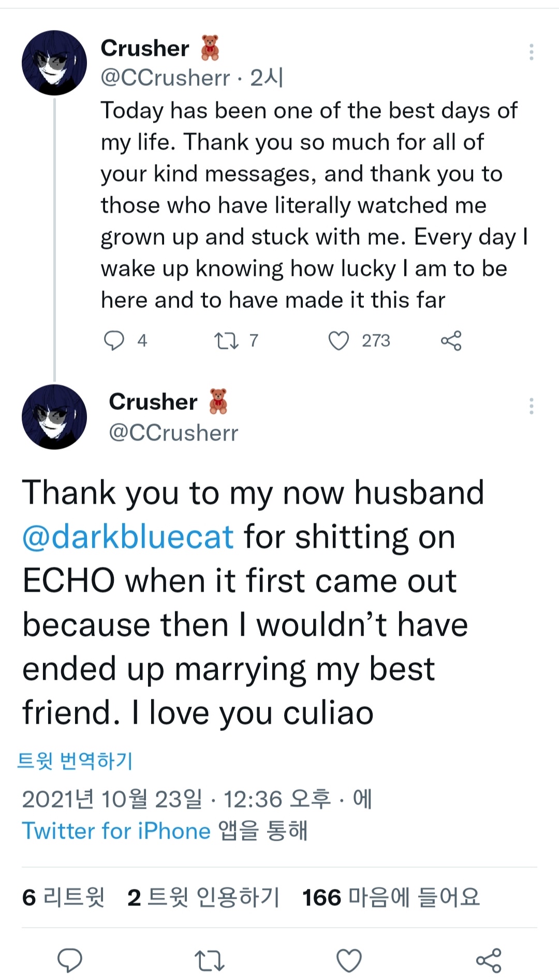Open the Crusher display name on first tweet
Image resolution: width=559 pixels, height=980 pixels.
pos(145,48)
